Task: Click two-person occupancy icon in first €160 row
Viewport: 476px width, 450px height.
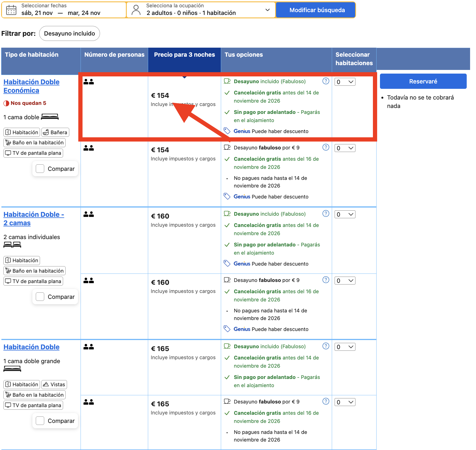Action: pyautogui.click(x=88, y=214)
